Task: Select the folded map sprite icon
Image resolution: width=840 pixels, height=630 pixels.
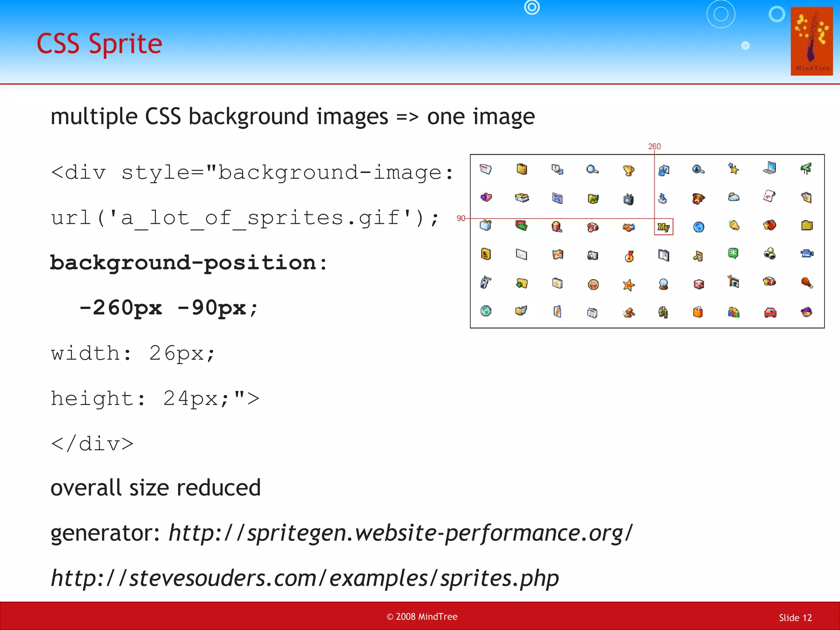Action: pos(557,255)
